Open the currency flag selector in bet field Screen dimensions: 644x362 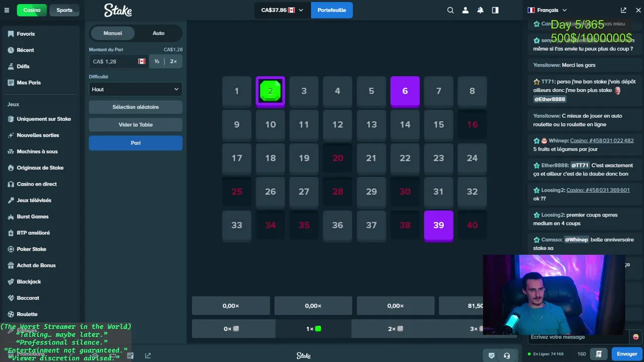(x=142, y=61)
